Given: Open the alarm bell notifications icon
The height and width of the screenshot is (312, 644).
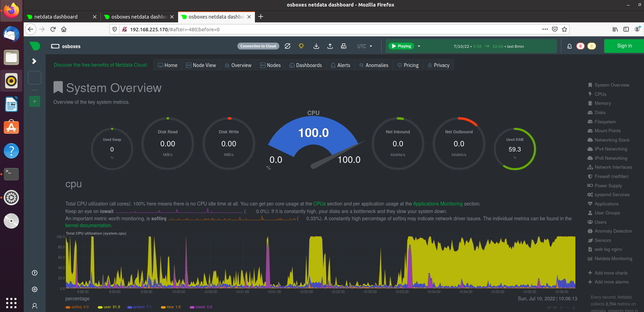Looking at the screenshot, I should pos(569,46).
